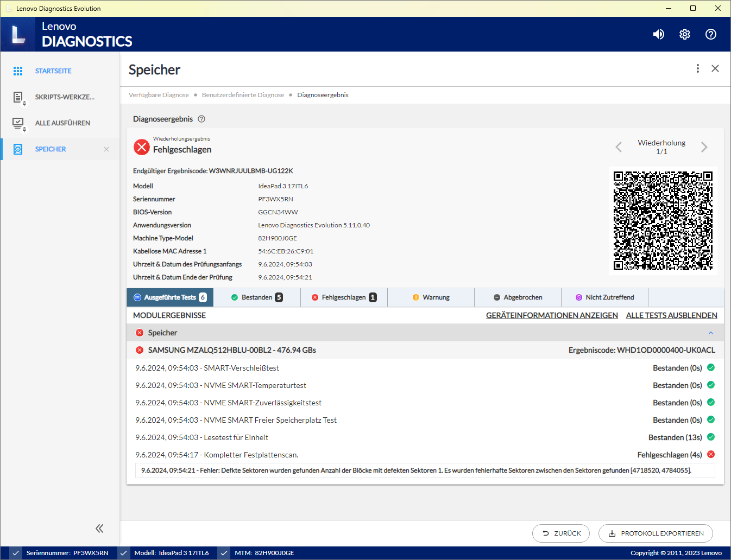731x560 pixels.
Task: Open settings via the gear icon
Action: (x=685, y=34)
